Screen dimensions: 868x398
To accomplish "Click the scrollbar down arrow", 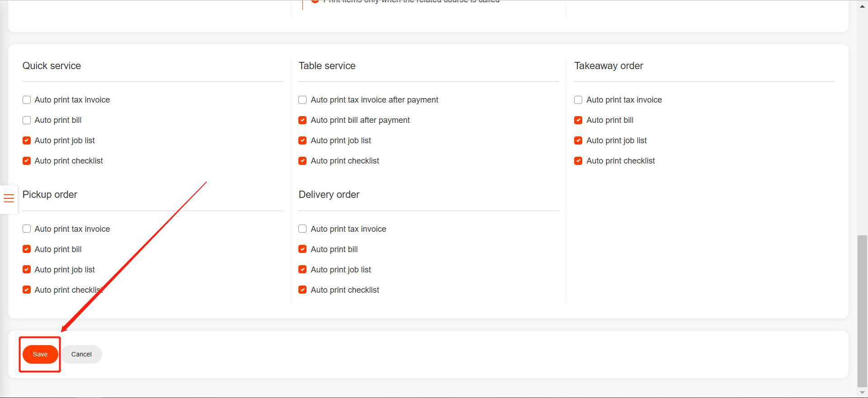I will click(x=863, y=393).
